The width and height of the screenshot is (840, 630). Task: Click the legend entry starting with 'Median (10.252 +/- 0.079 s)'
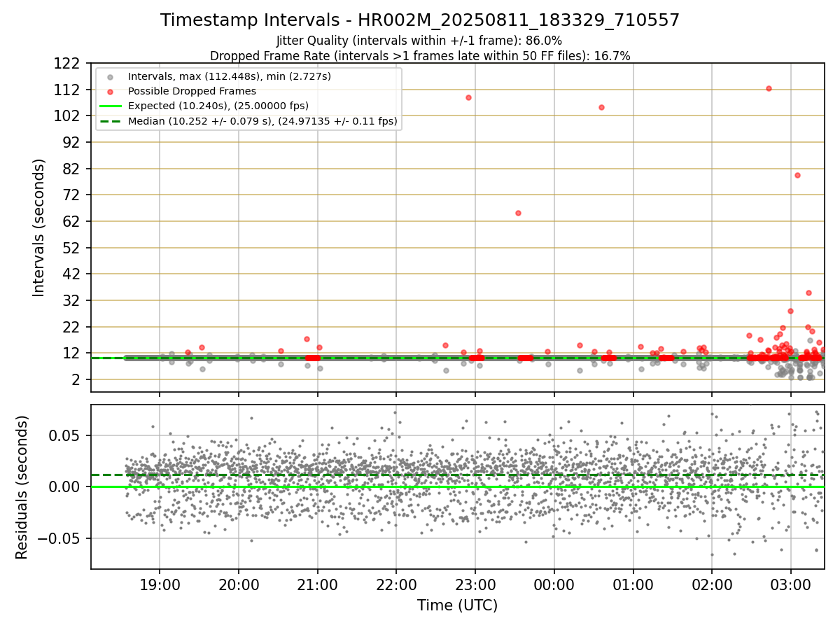(262, 121)
